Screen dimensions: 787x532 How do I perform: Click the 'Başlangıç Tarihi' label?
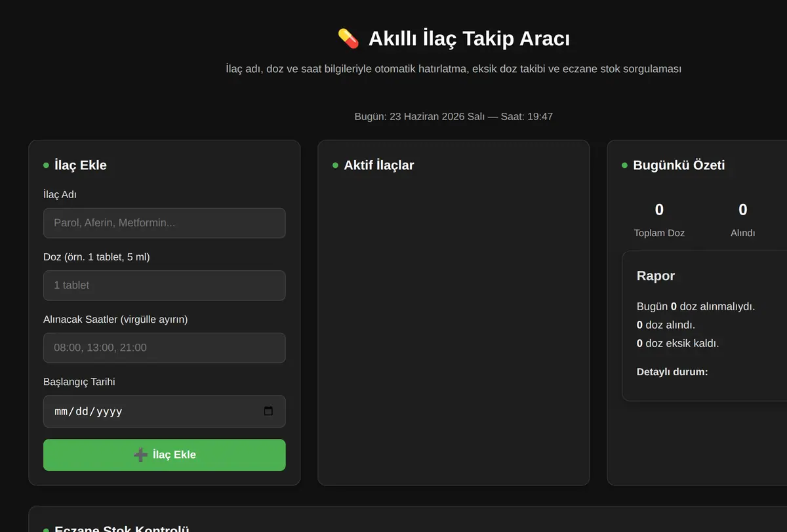(x=79, y=382)
